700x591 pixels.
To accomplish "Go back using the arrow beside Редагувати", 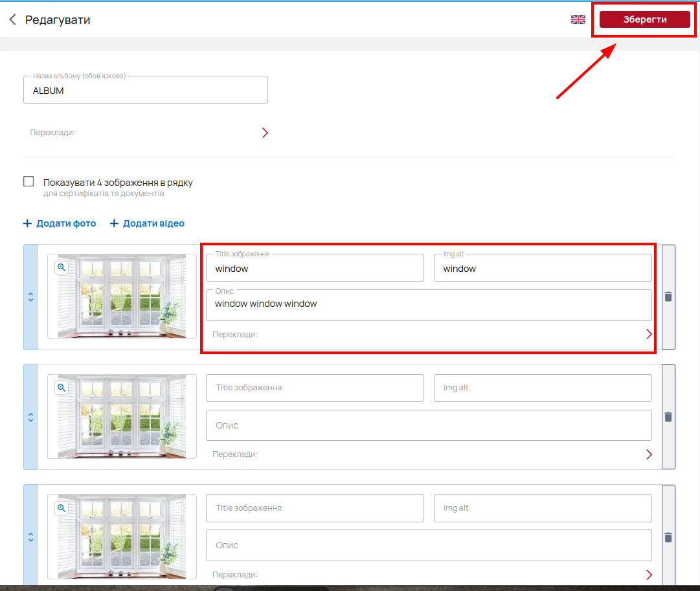I will coord(12,19).
